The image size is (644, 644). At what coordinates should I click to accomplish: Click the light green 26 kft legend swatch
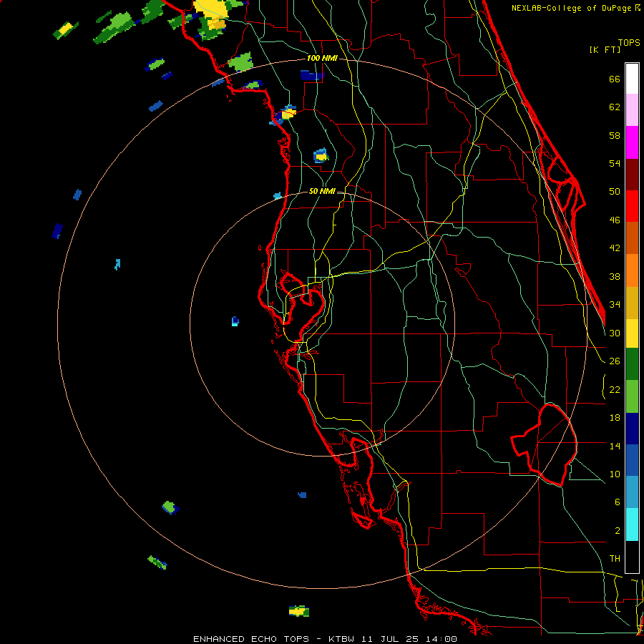(632, 396)
